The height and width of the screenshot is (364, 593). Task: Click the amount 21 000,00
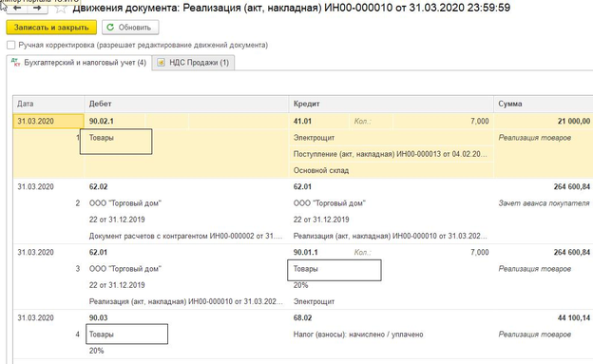click(x=574, y=121)
